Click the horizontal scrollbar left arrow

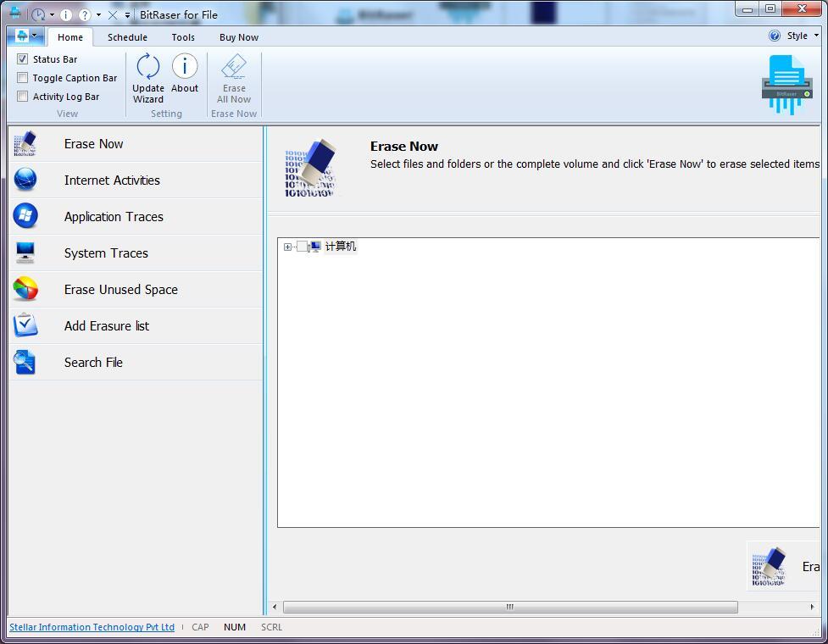275,607
